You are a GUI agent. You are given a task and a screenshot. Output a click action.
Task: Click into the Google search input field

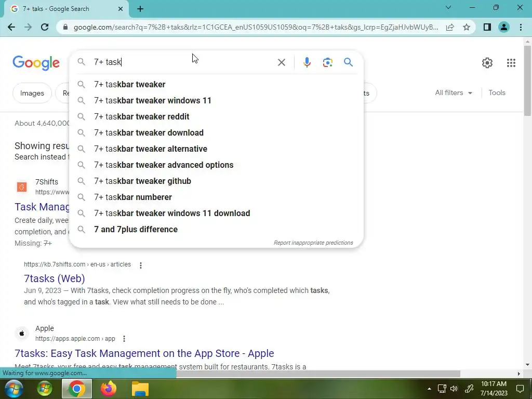pos(183,62)
